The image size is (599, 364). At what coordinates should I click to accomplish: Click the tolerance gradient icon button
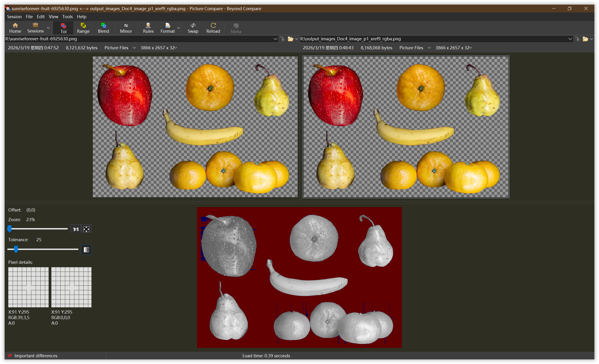tap(86, 250)
